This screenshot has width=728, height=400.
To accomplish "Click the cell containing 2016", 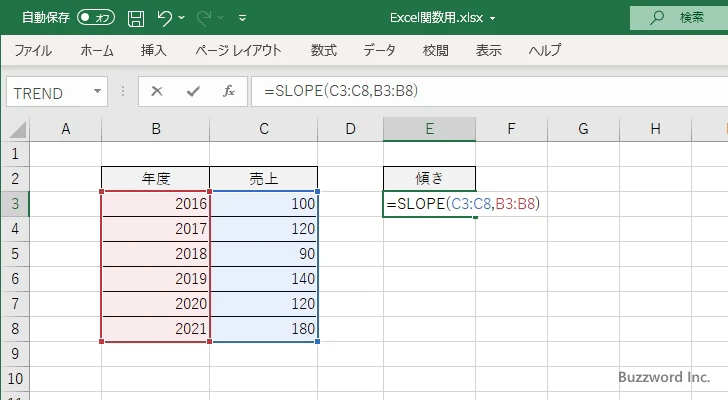I will click(156, 204).
